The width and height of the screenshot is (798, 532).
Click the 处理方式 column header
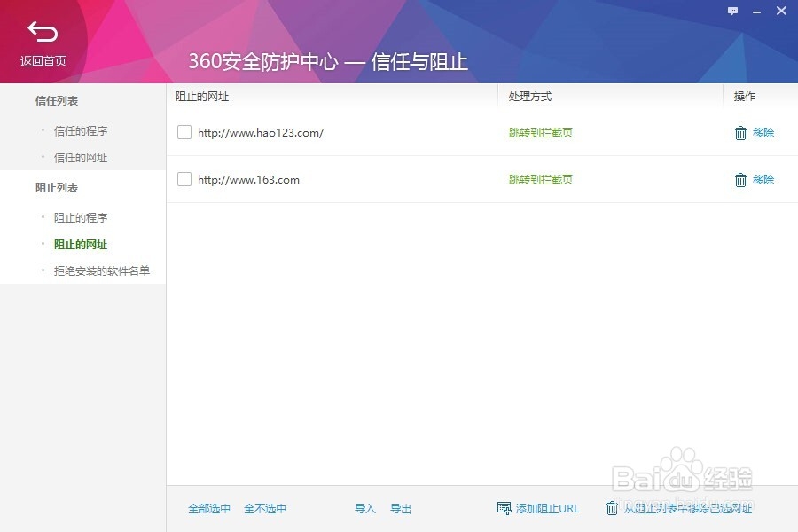point(530,97)
